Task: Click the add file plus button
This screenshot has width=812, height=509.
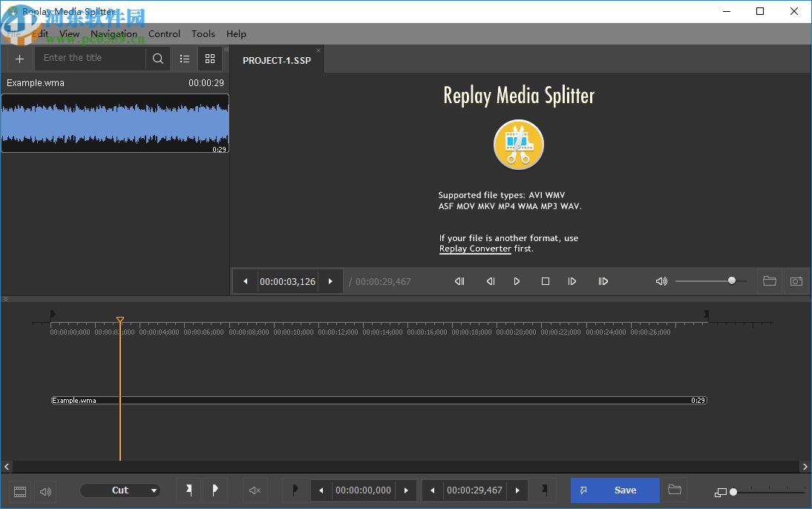Action: point(19,58)
